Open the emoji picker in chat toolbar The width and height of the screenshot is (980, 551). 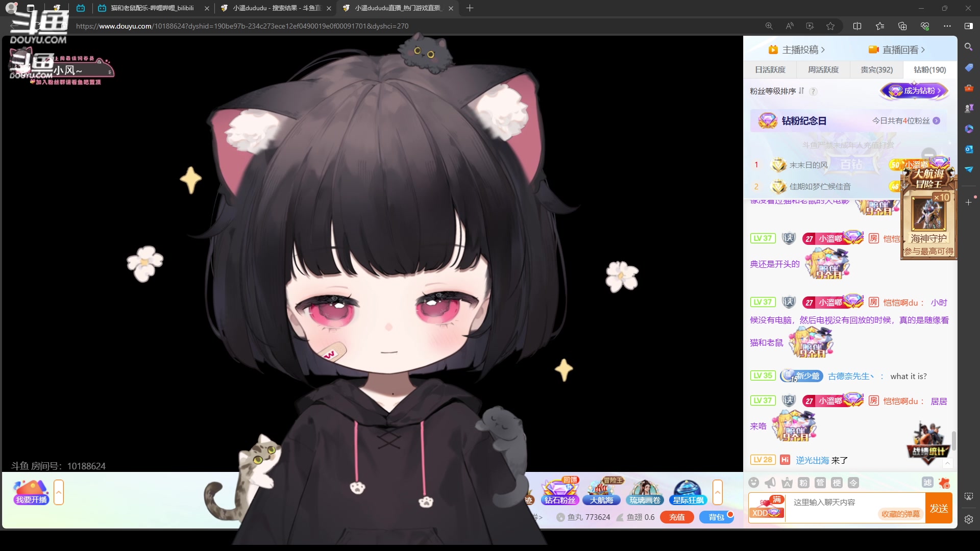point(753,483)
